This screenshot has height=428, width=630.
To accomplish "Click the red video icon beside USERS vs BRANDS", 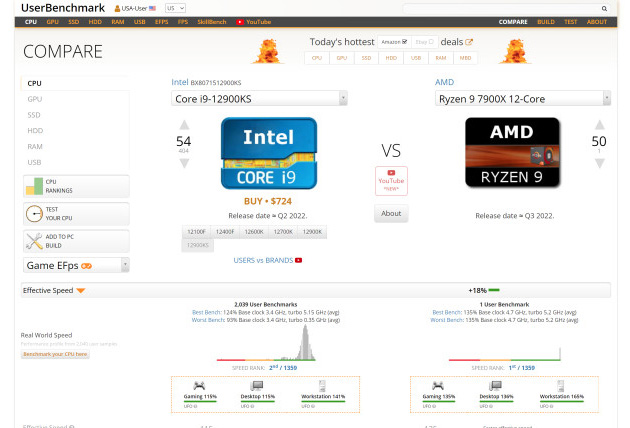I will 299,260.
